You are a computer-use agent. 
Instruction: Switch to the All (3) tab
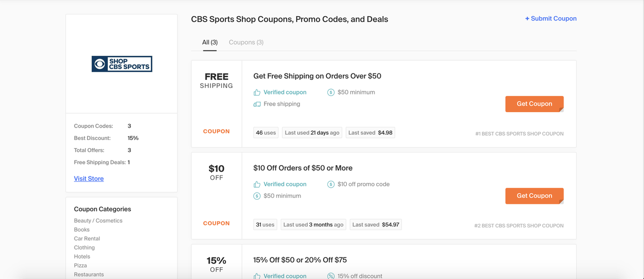pos(210,42)
